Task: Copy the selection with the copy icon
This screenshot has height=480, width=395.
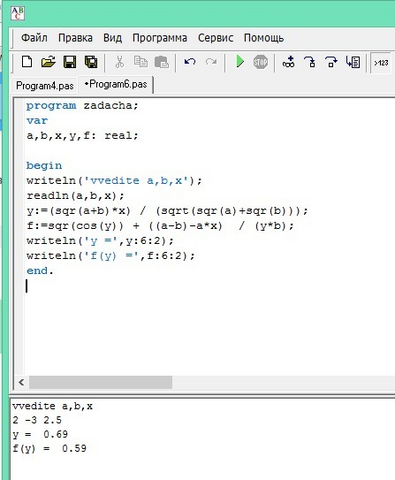Action: coord(141,62)
